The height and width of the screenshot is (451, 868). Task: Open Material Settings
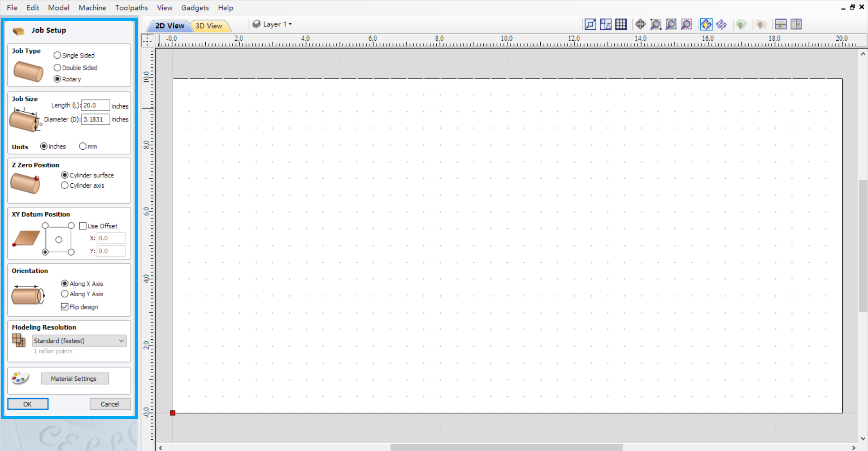coord(75,379)
